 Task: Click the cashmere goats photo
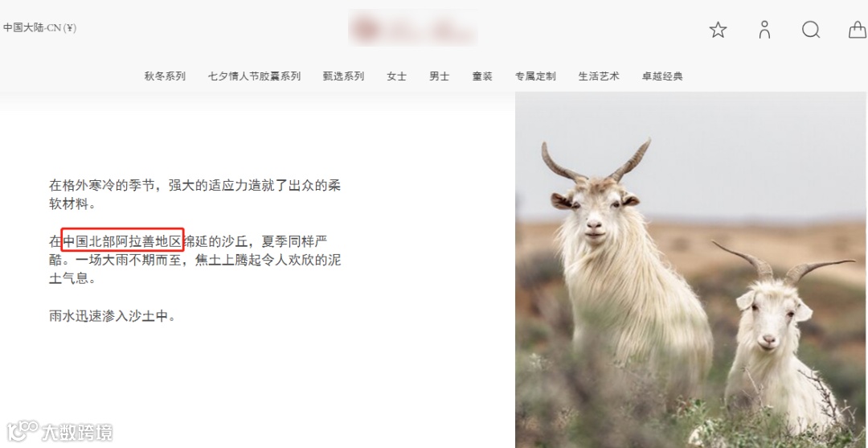pyautogui.click(x=691, y=269)
